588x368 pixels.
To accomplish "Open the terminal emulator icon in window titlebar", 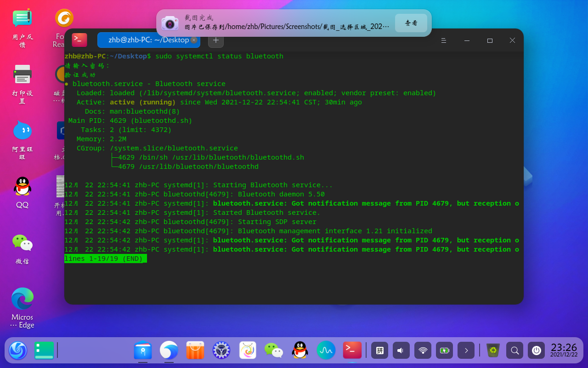I will (79, 40).
